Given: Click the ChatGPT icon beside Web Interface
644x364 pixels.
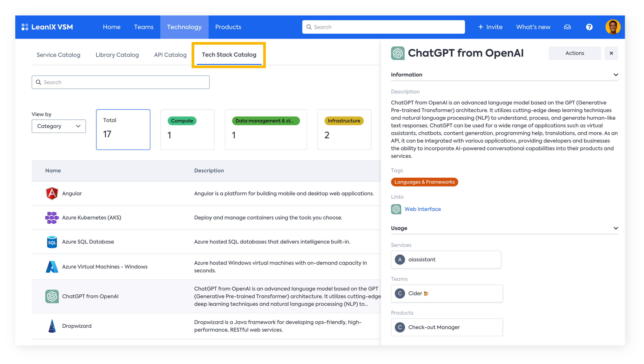Looking at the screenshot, I should pyautogui.click(x=396, y=209).
